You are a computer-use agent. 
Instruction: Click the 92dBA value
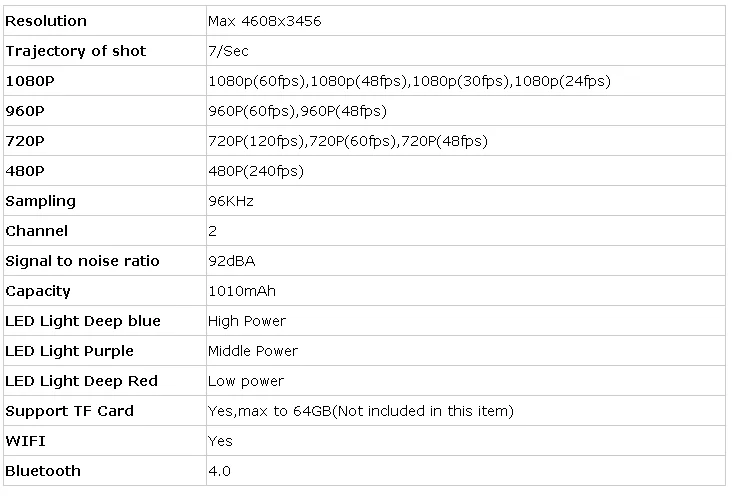point(231,261)
